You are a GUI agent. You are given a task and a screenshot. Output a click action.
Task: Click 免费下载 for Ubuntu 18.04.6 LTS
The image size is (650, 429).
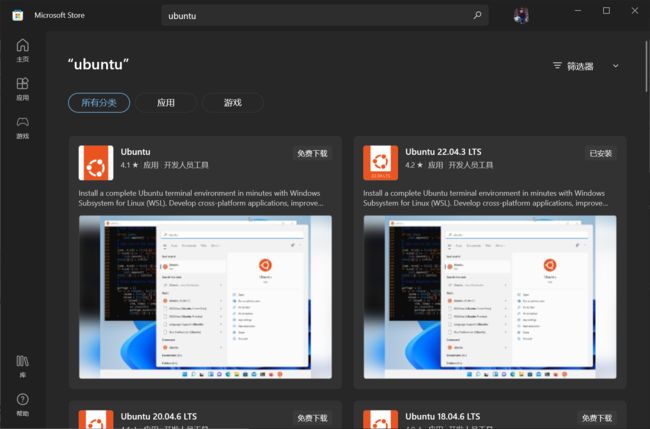[597, 418]
